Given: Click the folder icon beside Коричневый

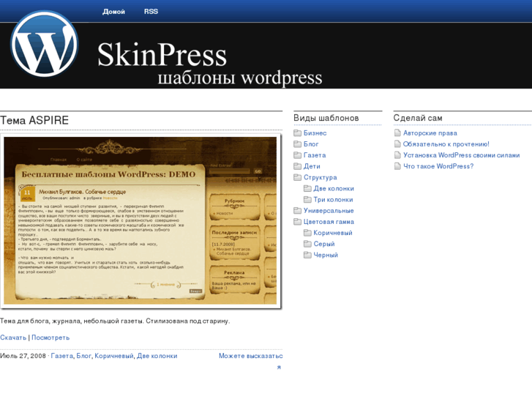Looking at the screenshot, I should [x=307, y=233].
